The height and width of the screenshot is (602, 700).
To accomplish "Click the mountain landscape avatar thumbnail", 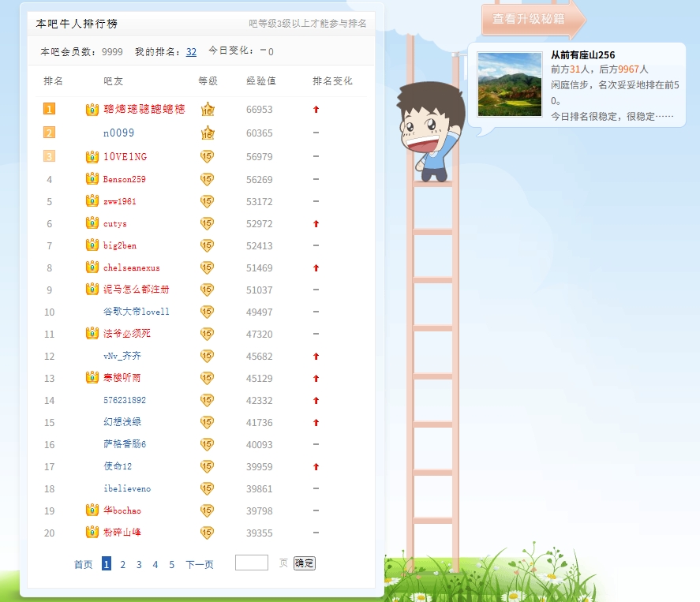I will pos(510,84).
